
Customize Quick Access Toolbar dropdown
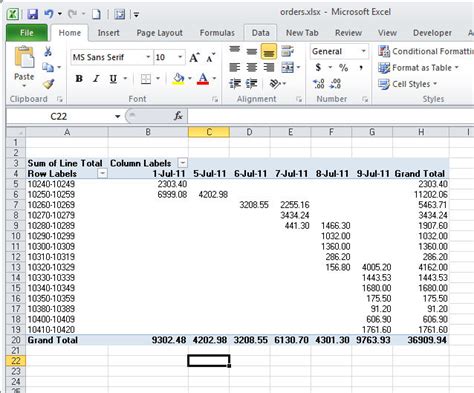point(136,14)
